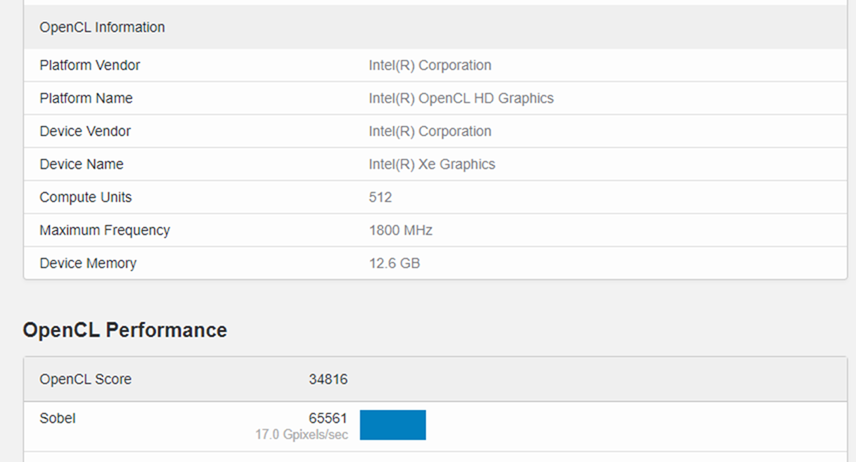The height and width of the screenshot is (462, 856).
Task: Click the 12.6 GB memory value
Action: (392, 263)
